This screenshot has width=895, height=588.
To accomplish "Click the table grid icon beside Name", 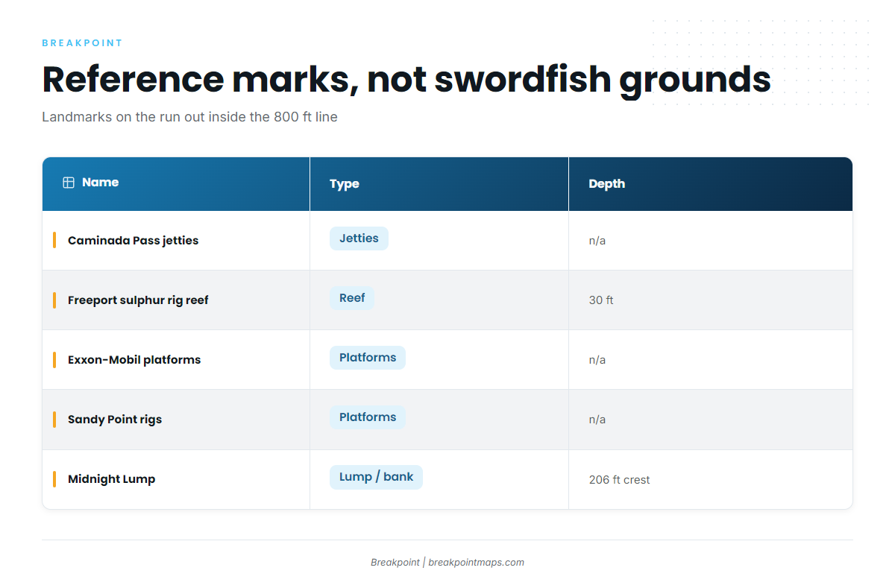I will [x=69, y=183].
